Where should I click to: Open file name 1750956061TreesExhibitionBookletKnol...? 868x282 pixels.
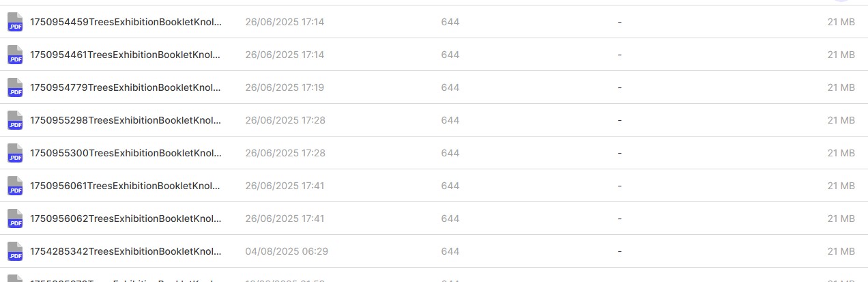126,186
